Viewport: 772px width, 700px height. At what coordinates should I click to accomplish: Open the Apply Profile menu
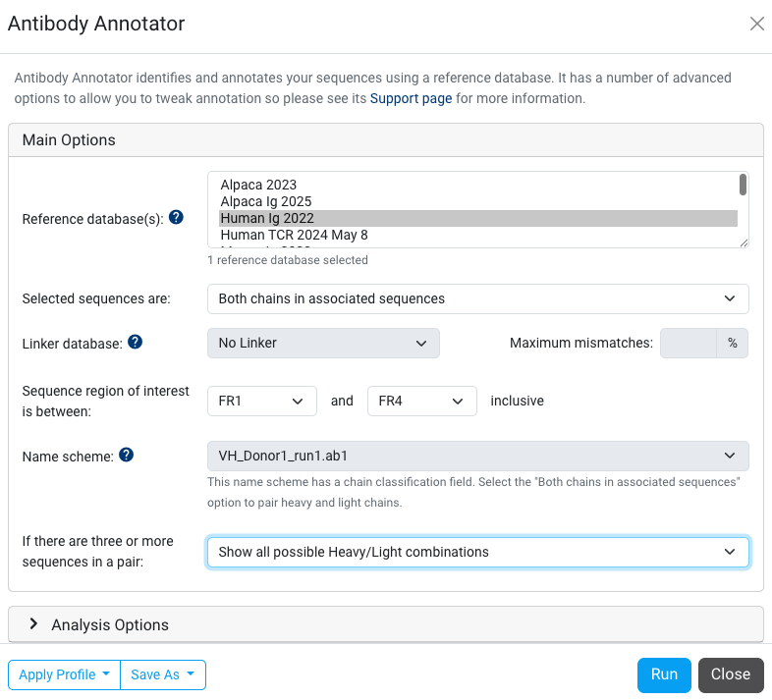click(x=64, y=674)
